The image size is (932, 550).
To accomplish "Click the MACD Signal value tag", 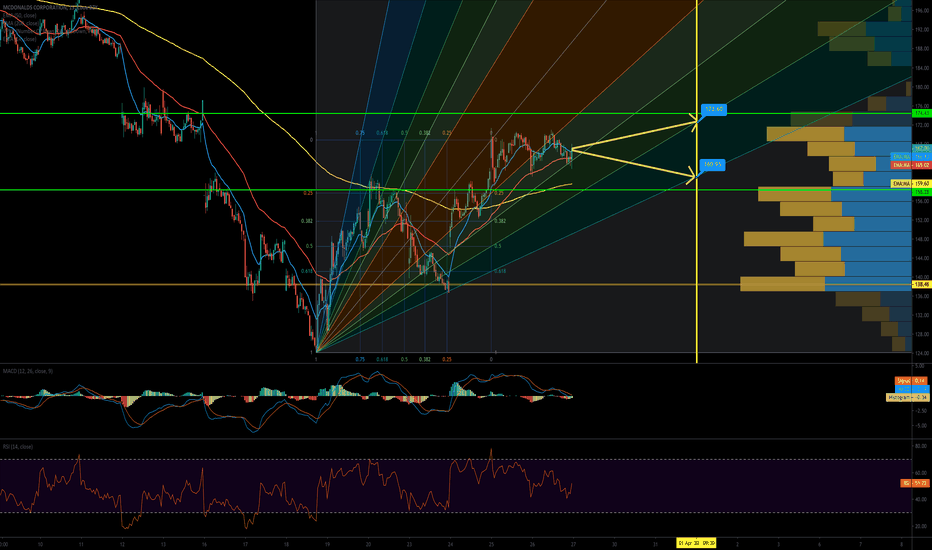I will 911,381.
